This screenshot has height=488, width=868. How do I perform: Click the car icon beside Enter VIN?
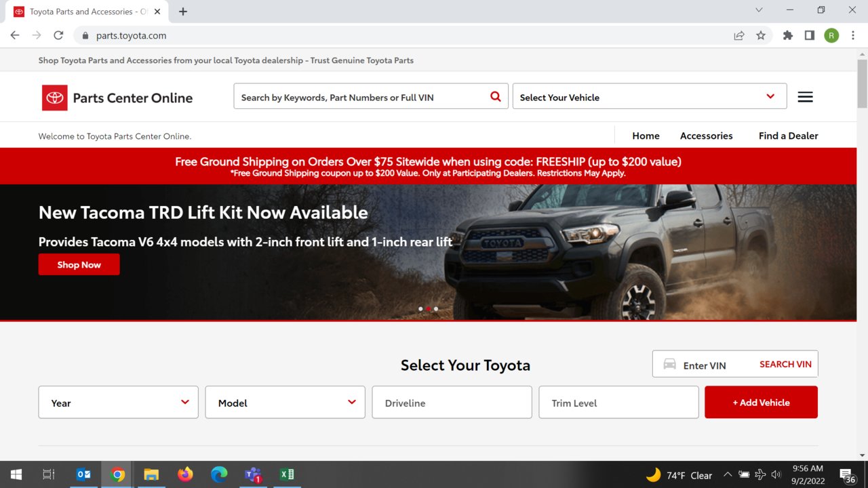click(x=669, y=364)
